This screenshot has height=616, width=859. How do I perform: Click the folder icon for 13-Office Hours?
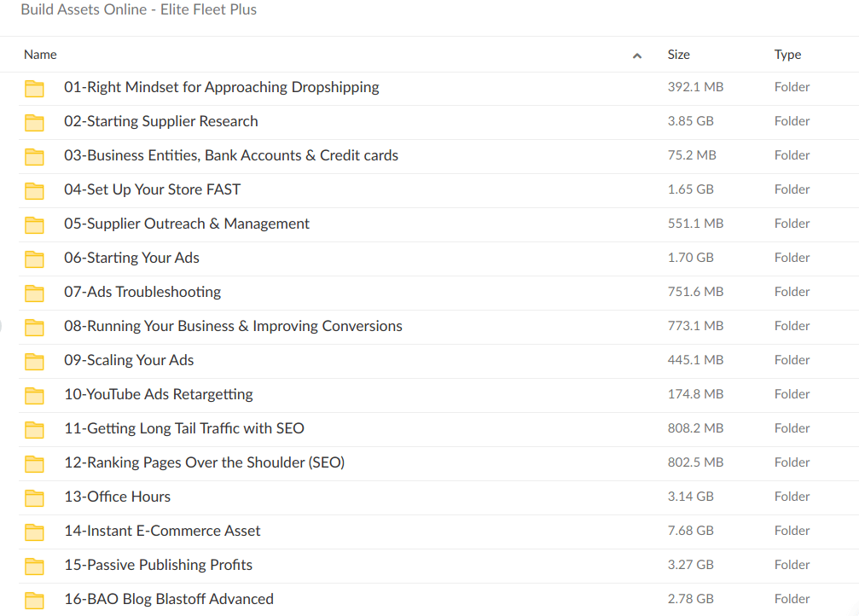34,497
